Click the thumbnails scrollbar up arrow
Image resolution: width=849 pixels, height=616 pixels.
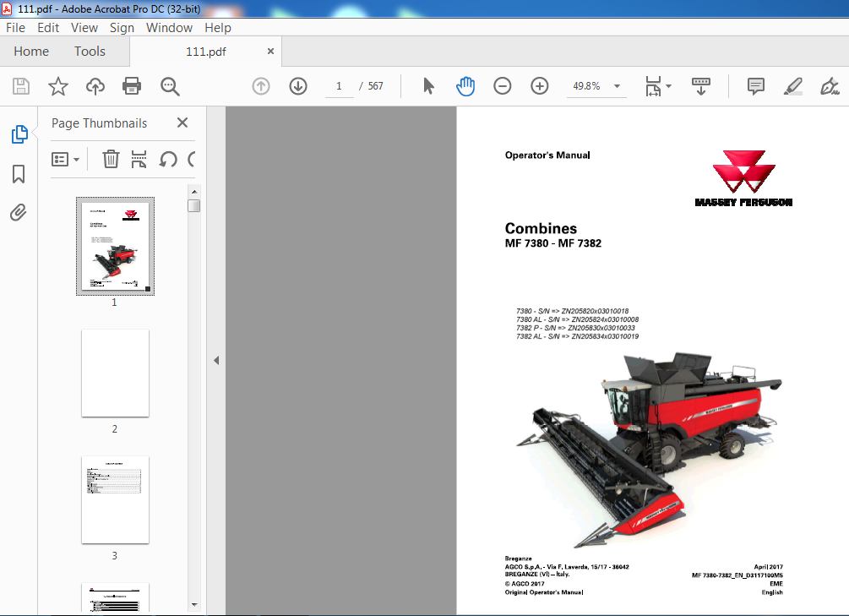point(194,191)
